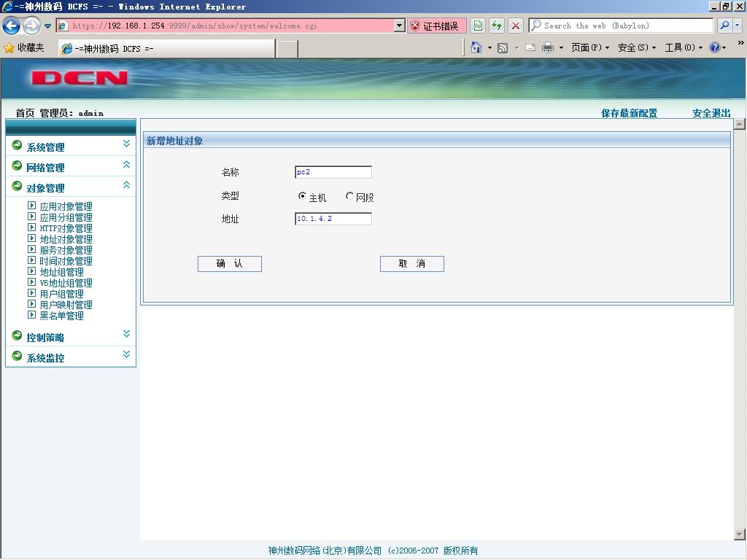
Task: Open the 系统监控 menu section
Action: [x=46, y=358]
